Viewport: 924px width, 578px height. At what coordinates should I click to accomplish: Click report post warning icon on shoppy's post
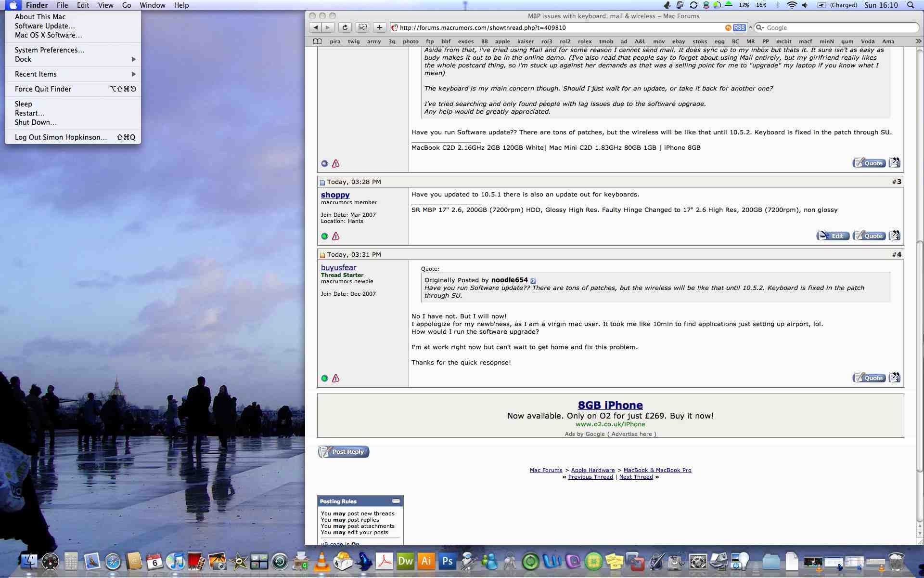click(x=336, y=236)
